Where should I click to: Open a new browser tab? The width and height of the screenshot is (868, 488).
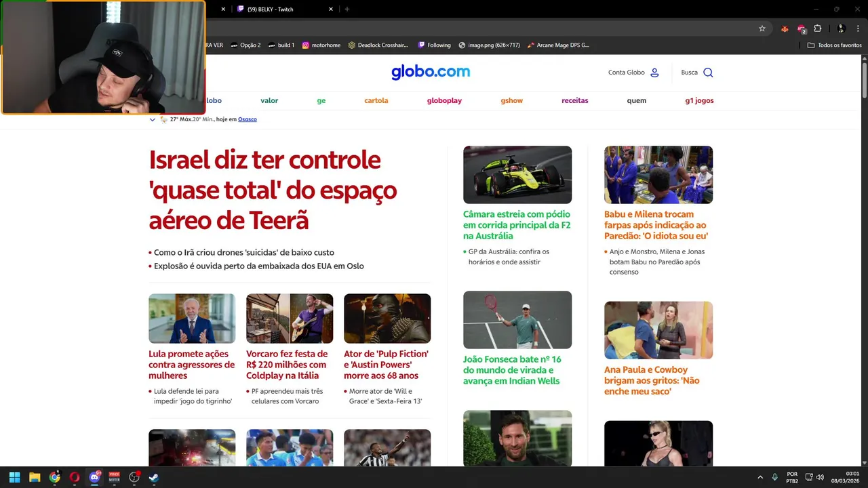click(347, 9)
